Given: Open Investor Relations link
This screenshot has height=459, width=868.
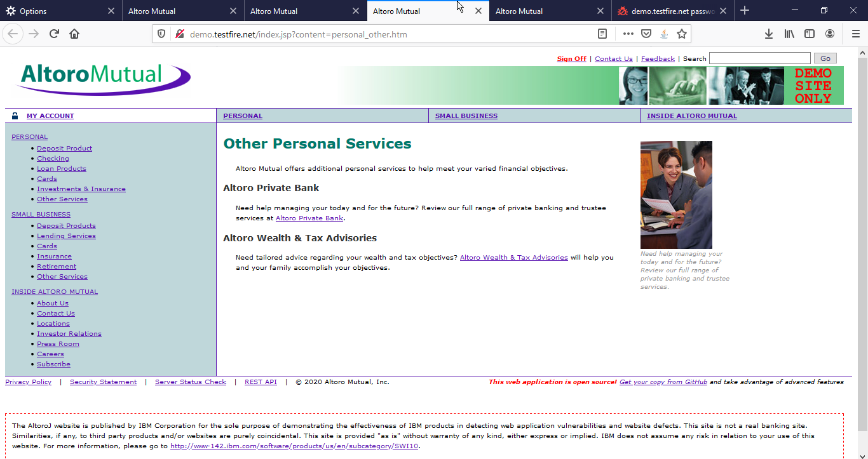Looking at the screenshot, I should pos(69,333).
